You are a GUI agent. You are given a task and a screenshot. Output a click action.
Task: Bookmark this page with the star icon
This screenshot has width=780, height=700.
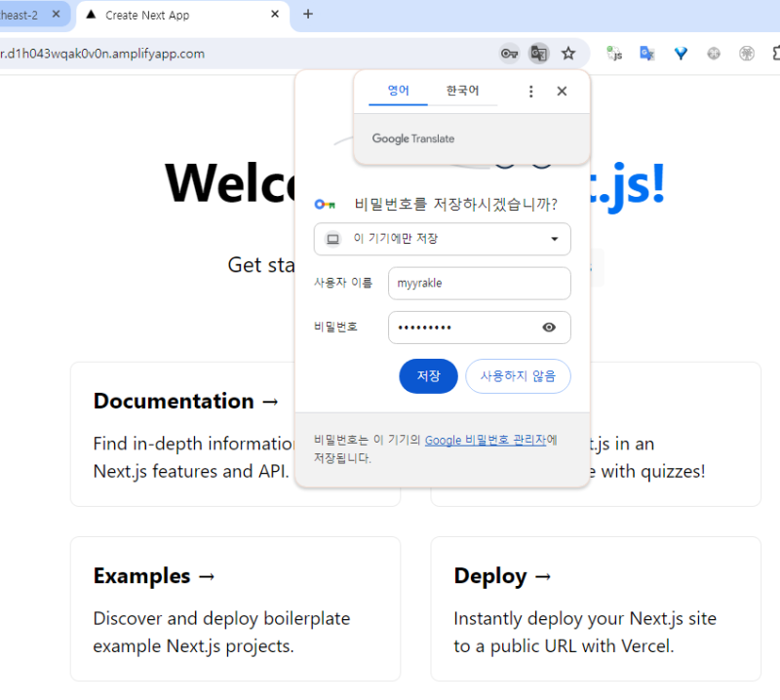pyautogui.click(x=568, y=54)
